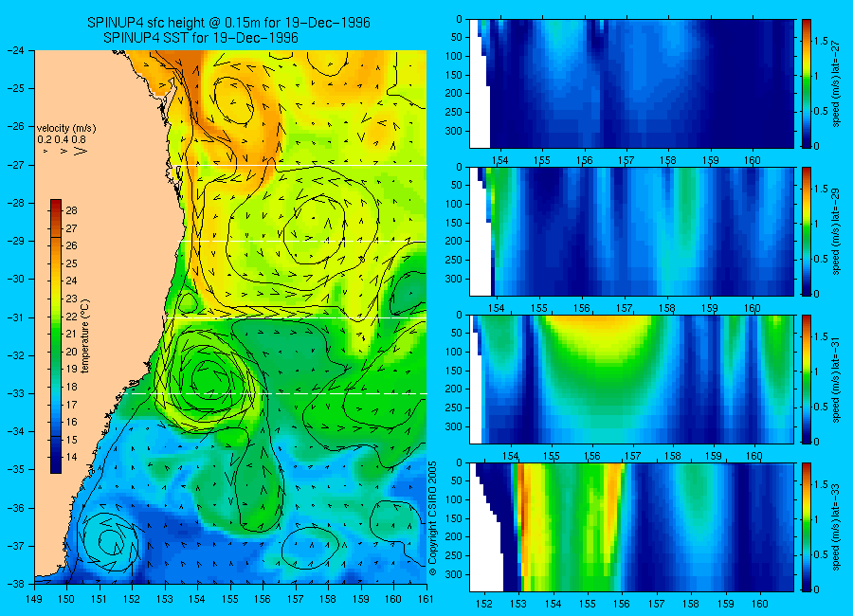Select the 'temperature (°C)' colorbar label
Image resolution: width=853 pixels, height=616 pixels.
pos(85,335)
